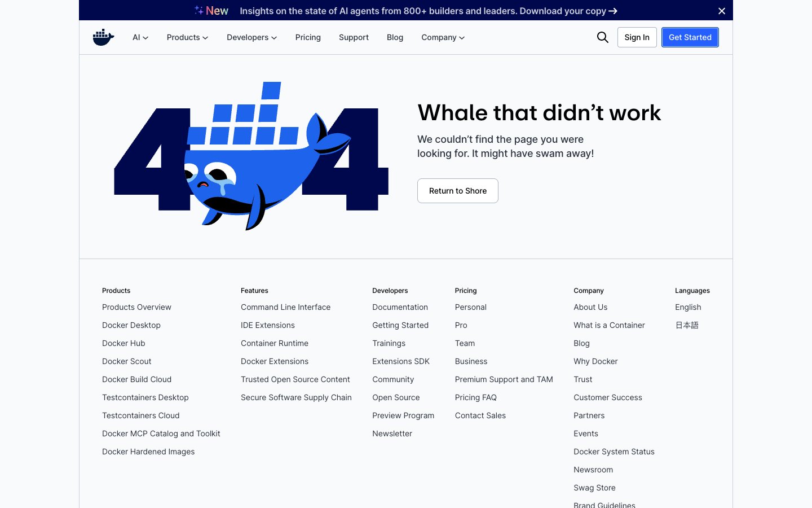Go to the Blog from top navigation
The image size is (812, 508).
point(395,37)
